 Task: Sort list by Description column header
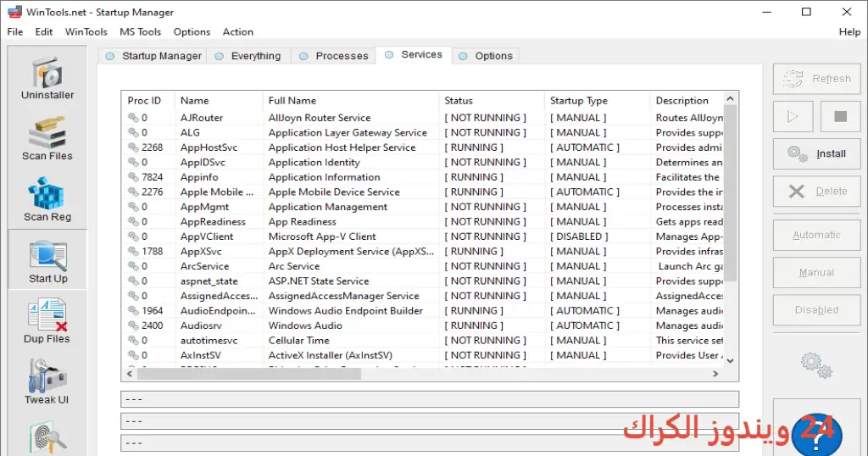click(687, 101)
